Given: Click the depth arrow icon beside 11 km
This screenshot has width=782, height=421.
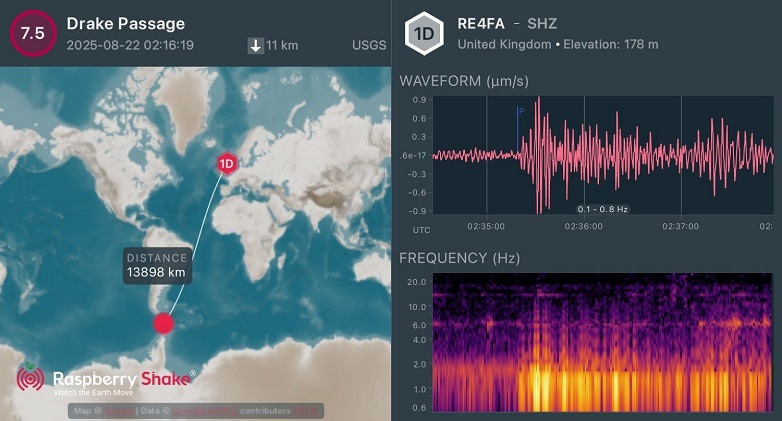Looking at the screenshot, I should [x=256, y=45].
